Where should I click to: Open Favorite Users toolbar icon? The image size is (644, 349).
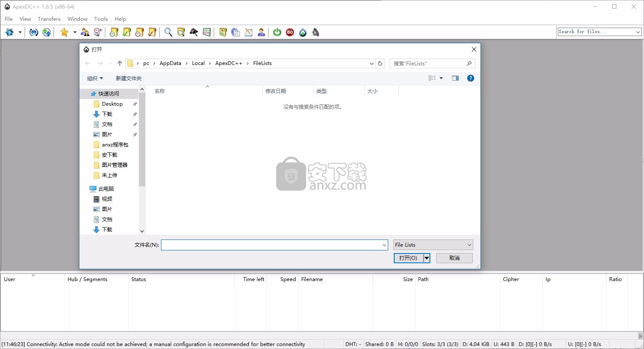coord(85,32)
